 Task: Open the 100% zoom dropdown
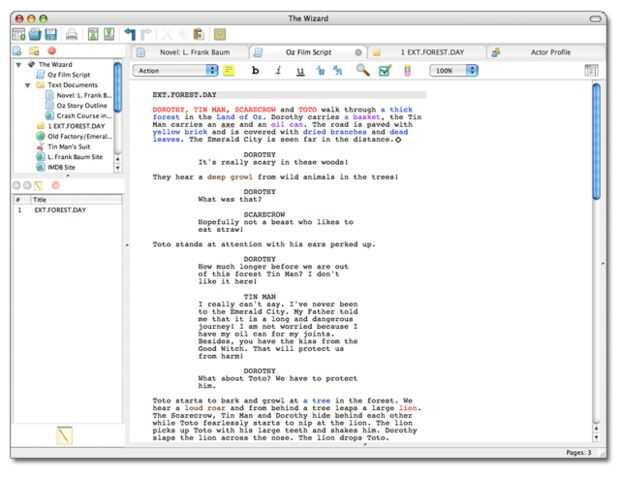pos(454,70)
